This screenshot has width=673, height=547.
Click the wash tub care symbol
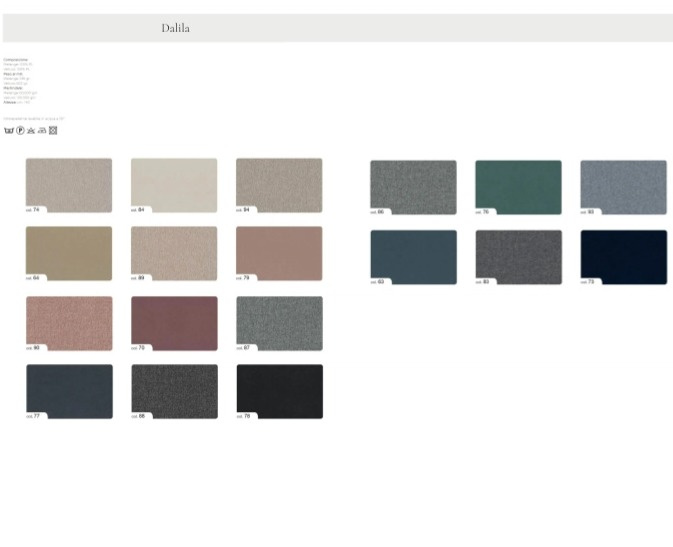(x=8, y=130)
